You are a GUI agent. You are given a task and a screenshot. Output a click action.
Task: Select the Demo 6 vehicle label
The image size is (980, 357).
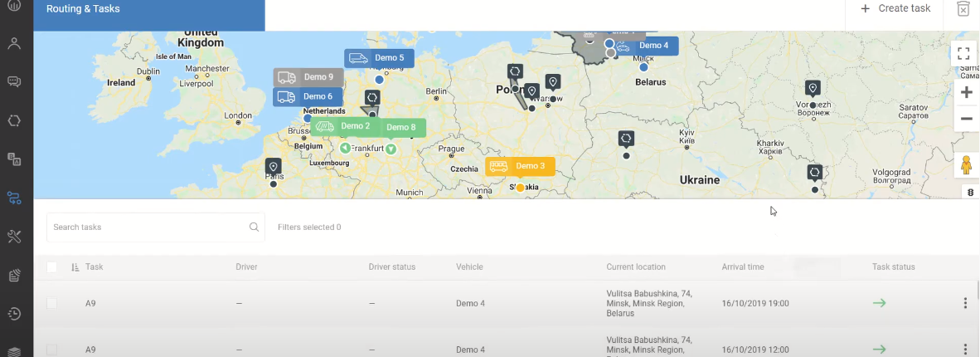point(308,97)
